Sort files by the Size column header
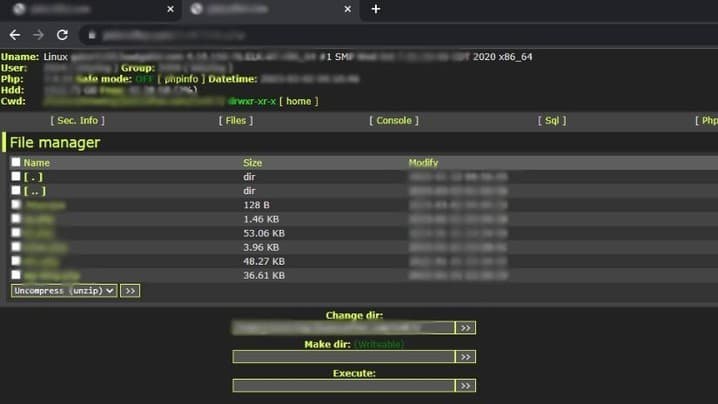 coord(252,163)
